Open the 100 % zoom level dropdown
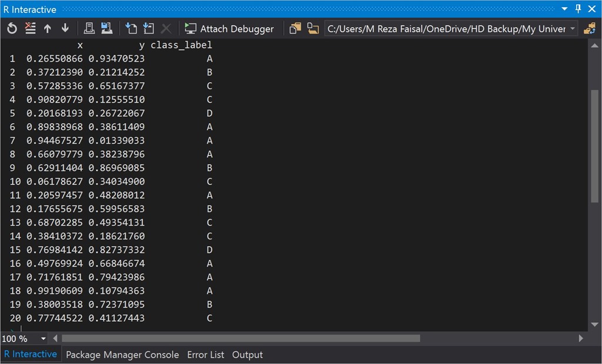Viewport: 602px width, 364px height. click(x=44, y=339)
